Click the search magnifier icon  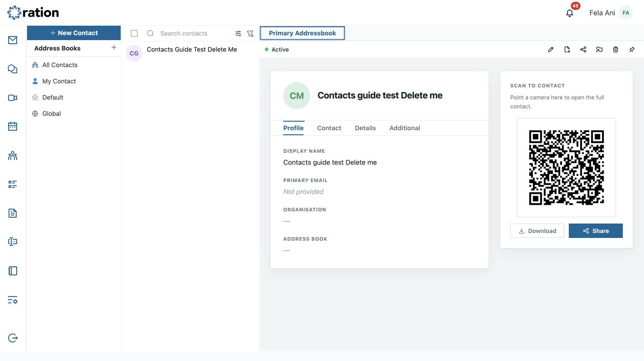(x=150, y=33)
